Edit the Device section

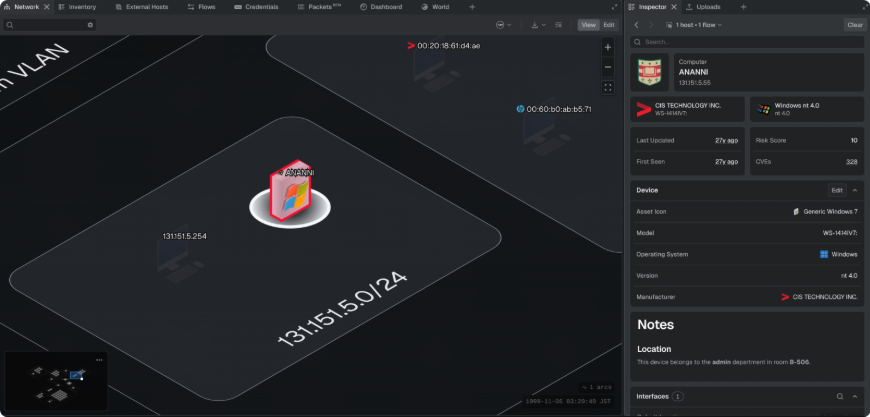pos(837,190)
